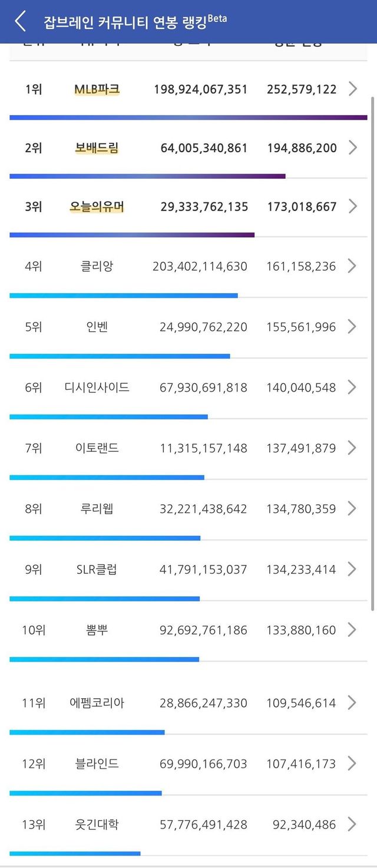Open 이토랜드 details chevron
The height and width of the screenshot is (868, 377).
[353, 448]
